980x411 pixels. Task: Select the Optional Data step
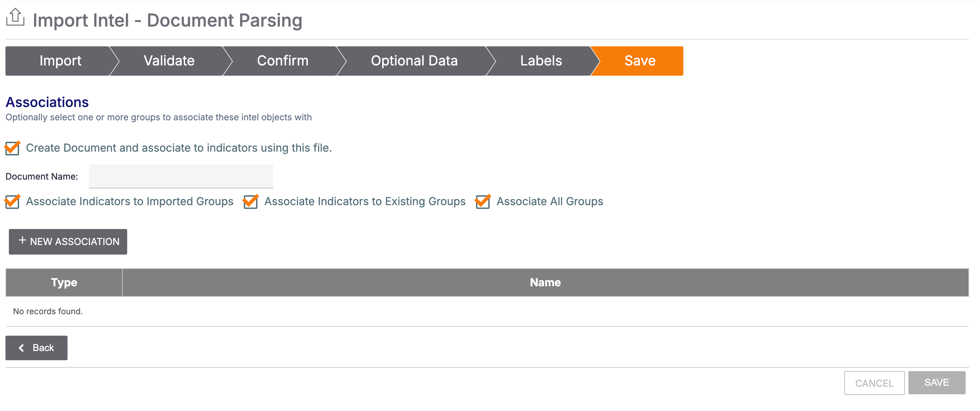pos(414,60)
